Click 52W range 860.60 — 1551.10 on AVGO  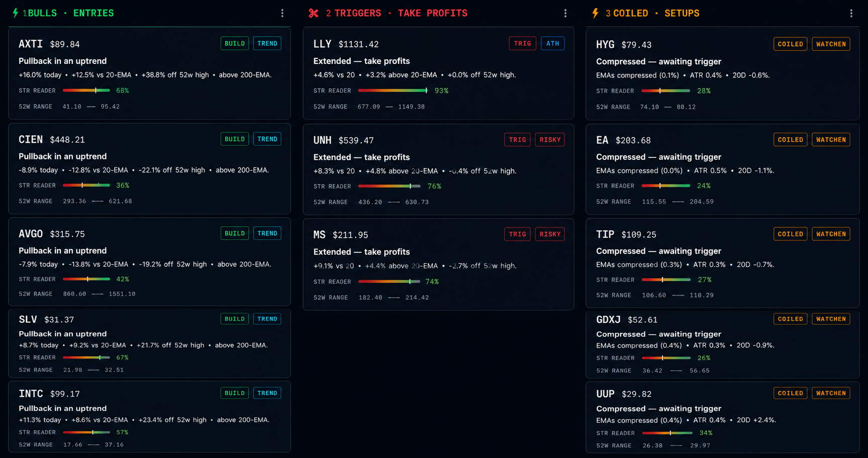(x=99, y=294)
